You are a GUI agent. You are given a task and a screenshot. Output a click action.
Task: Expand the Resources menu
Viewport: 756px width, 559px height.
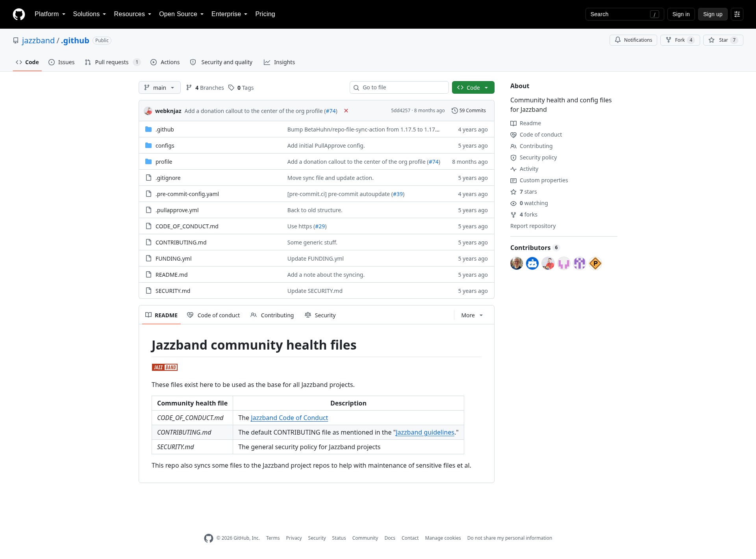pos(133,14)
